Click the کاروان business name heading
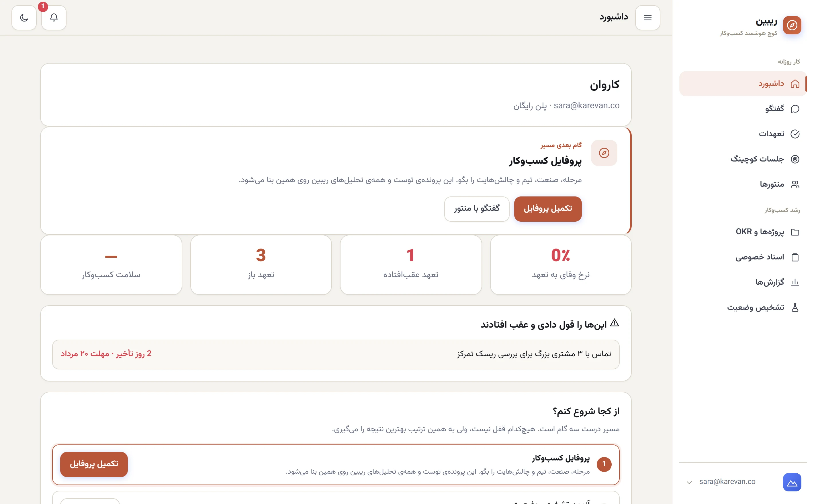This screenshot has width=814, height=504. pyautogui.click(x=604, y=85)
